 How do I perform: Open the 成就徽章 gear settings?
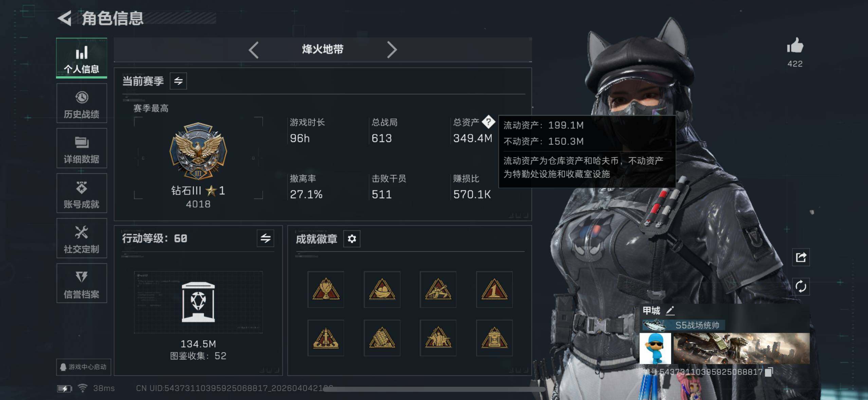[352, 239]
